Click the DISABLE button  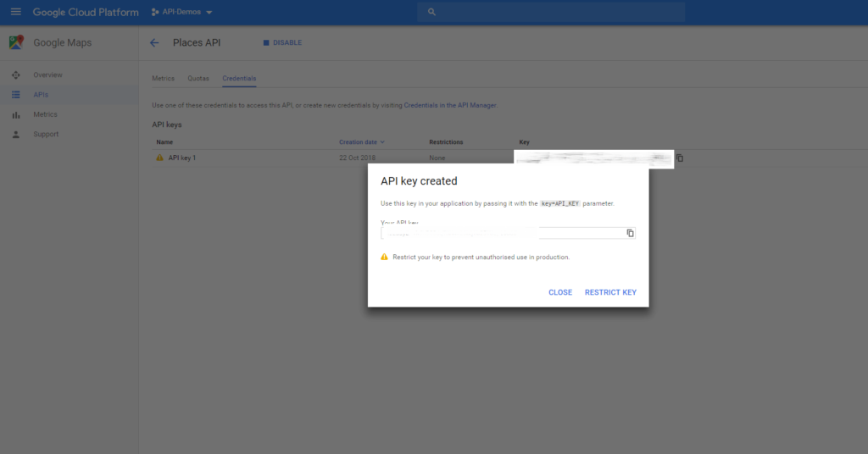[x=282, y=42]
